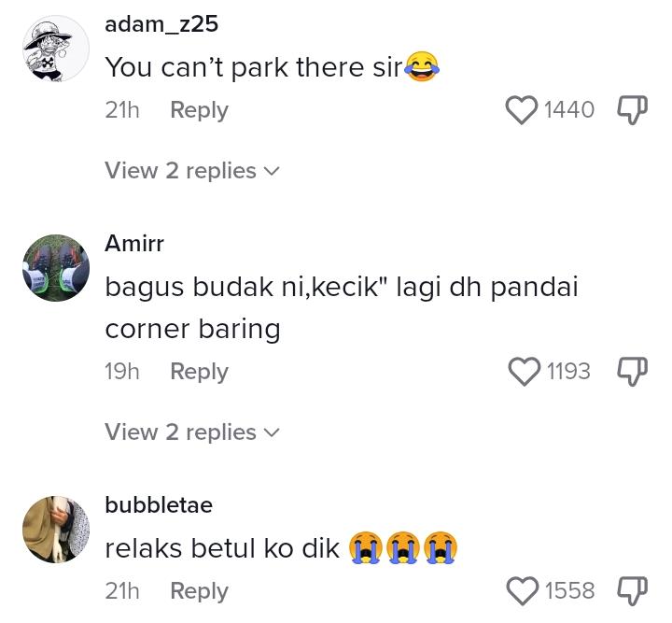Expand the 2 replies under adam_z25's comment
The width and height of the screenshot is (672, 623).
[192, 171]
